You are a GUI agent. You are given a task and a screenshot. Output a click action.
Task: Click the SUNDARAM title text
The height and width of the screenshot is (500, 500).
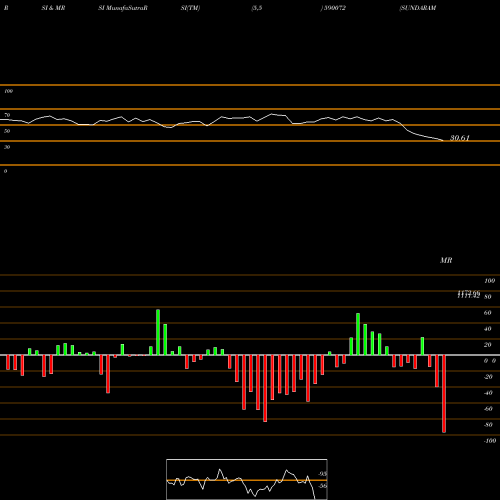pyautogui.click(x=418, y=8)
